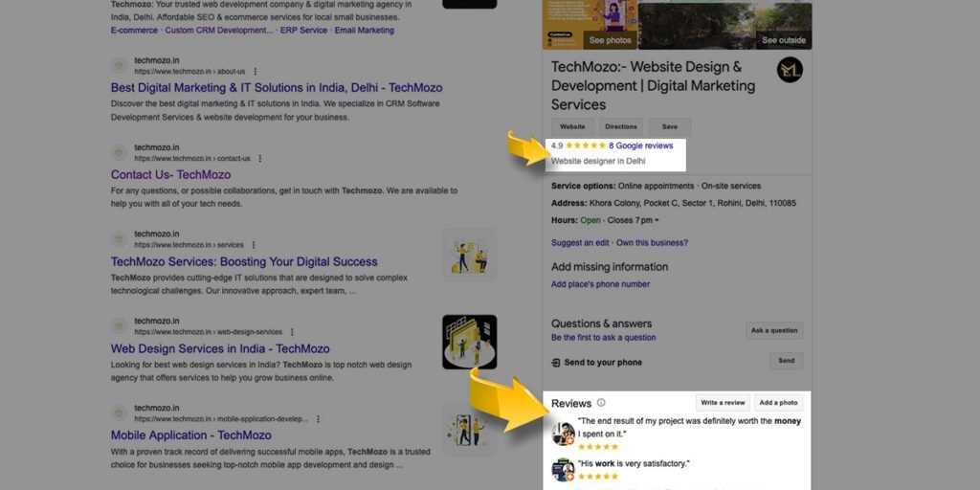
Task: Click favicon of TechMozo Services result
Action: [120, 239]
